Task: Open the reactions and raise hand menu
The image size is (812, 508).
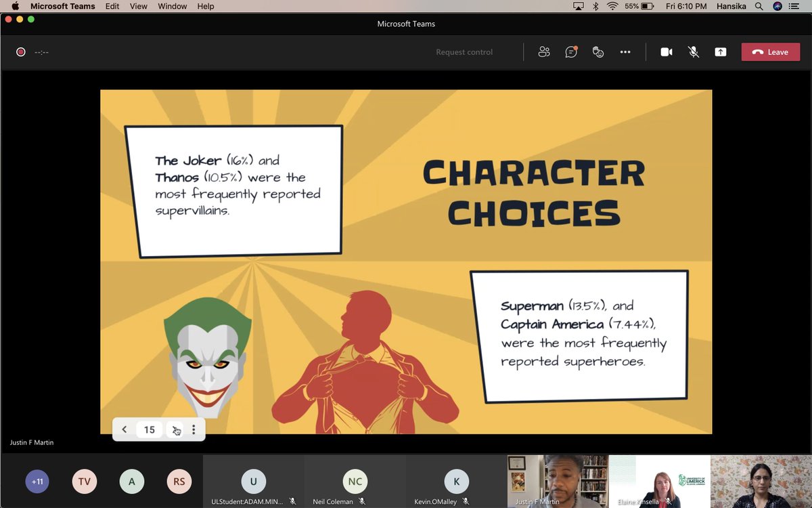Action: tap(598, 52)
